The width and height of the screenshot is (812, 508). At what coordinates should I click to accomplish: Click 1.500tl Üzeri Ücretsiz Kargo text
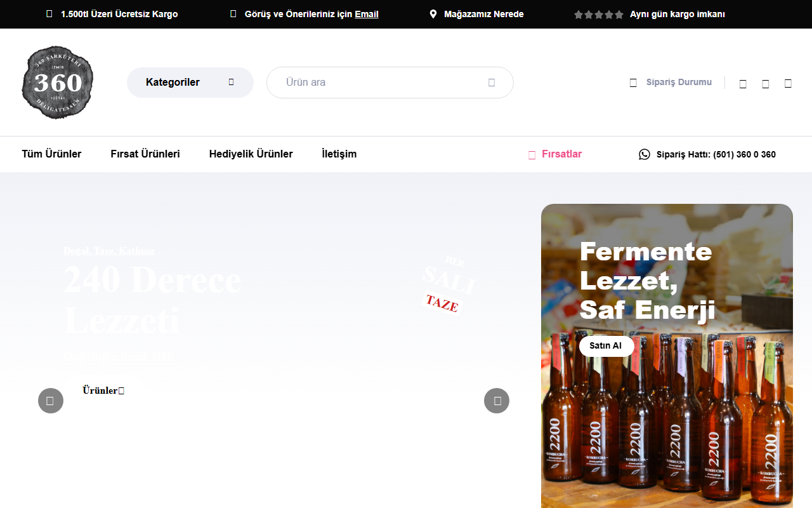(x=119, y=14)
